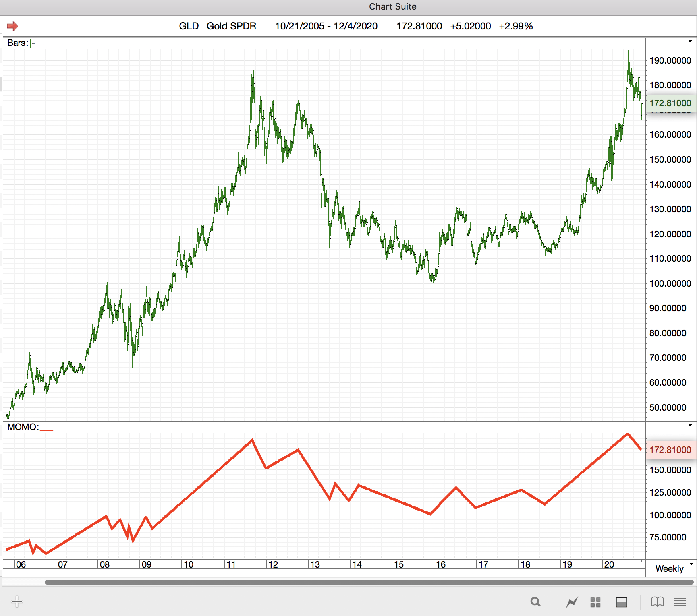
Task: Switch to the four-square grid view
Action: tap(595, 602)
